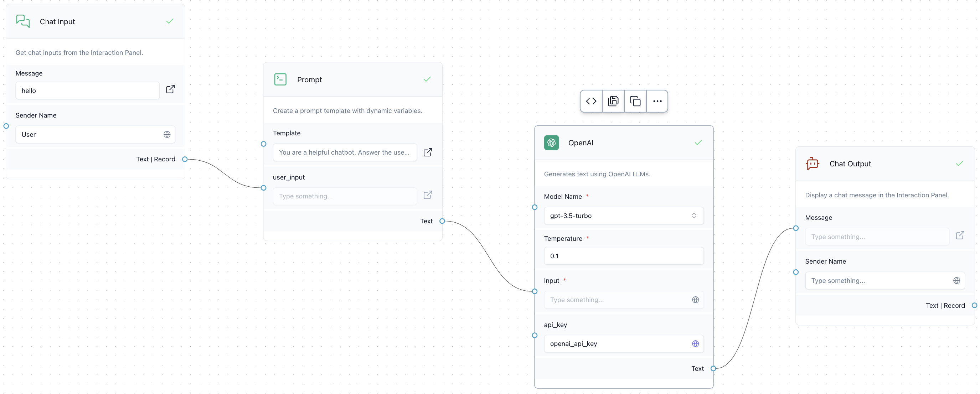Screen dimensions: 980x394
Task: Open expanded editor for Chat Output Message
Action: (960, 235)
